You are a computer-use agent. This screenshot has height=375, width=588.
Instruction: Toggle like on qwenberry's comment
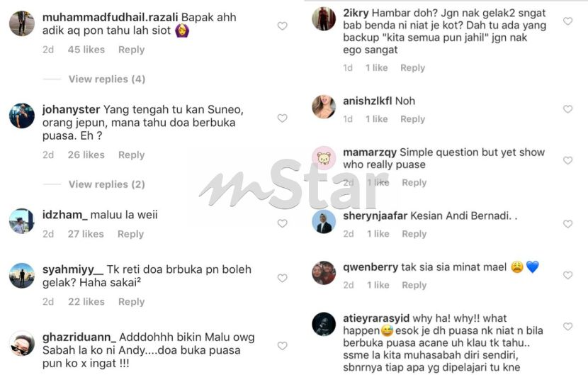[567, 275]
